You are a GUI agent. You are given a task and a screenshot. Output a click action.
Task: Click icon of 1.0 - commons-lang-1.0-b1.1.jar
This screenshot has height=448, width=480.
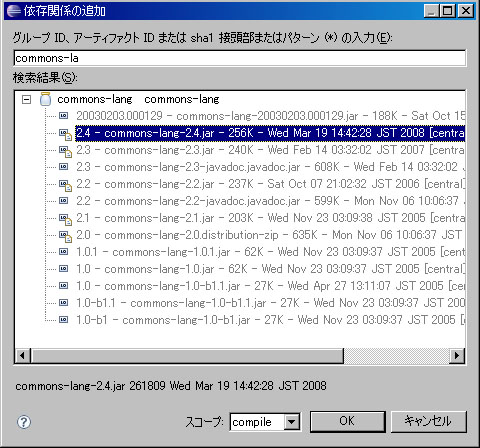point(63,286)
